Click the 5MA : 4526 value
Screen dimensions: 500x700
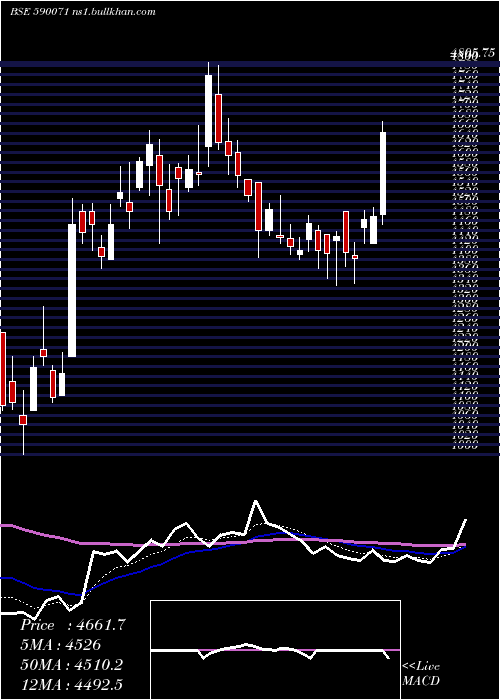[x=60, y=645]
